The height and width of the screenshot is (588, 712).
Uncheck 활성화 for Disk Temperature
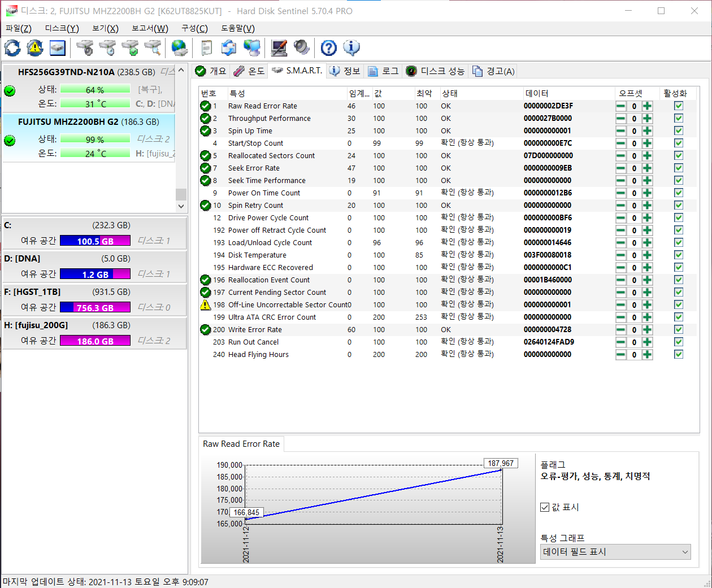click(679, 255)
